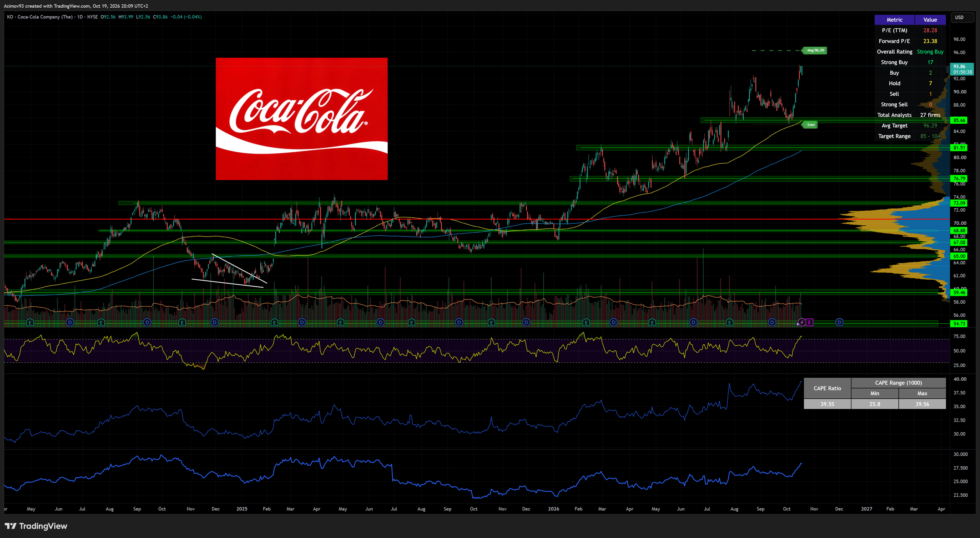Click the CAPE Range Max value 39.56
Screen dimensions: 980x538
[x=922, y=404]
